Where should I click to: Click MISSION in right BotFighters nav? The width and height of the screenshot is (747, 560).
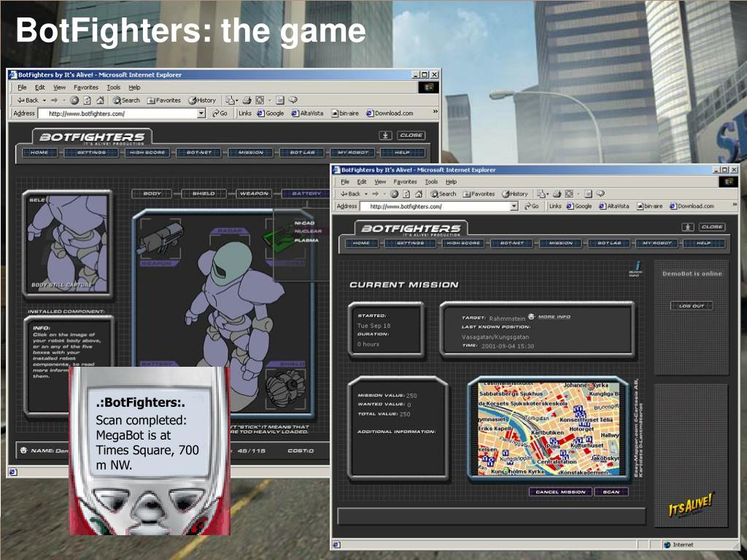coord(561,244)
